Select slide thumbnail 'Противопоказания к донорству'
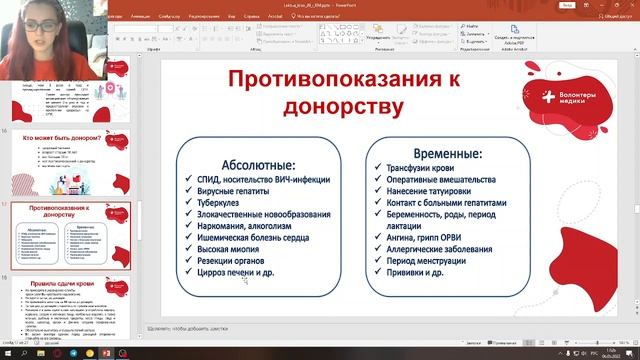 71,236
